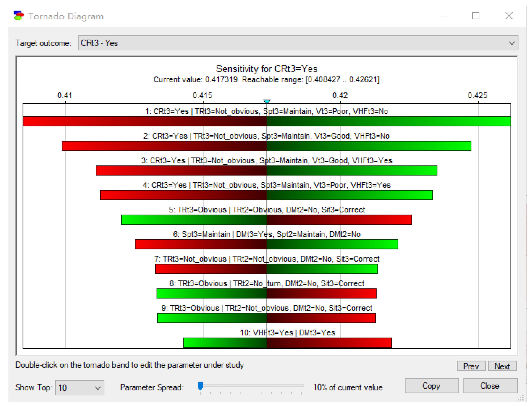Click the red half of band 4
This screenshot has height=407, width=532.
183,195
